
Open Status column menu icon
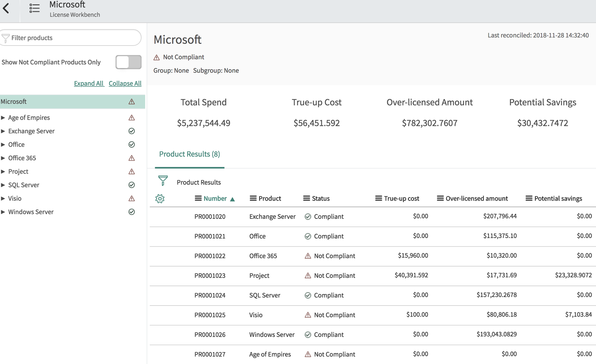[306, 198]
